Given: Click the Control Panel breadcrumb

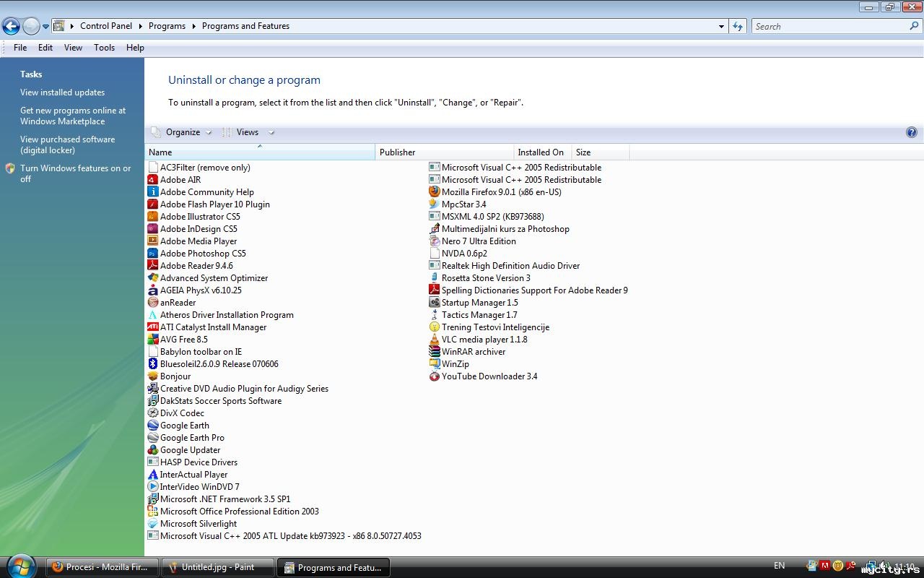Looking at the screenshot, I should tap(106, 26).
